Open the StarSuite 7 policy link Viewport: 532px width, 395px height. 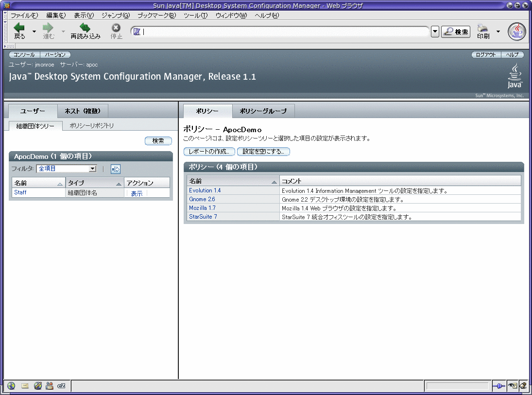pyautogui.click(x=203, y=217)
